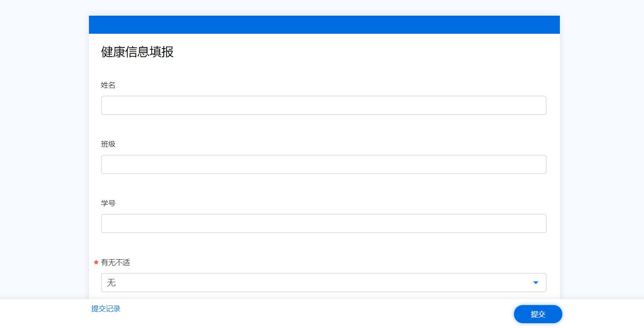Click the light page background left of form
Viewport: 644px width, 328px height.
coord(44,161)
